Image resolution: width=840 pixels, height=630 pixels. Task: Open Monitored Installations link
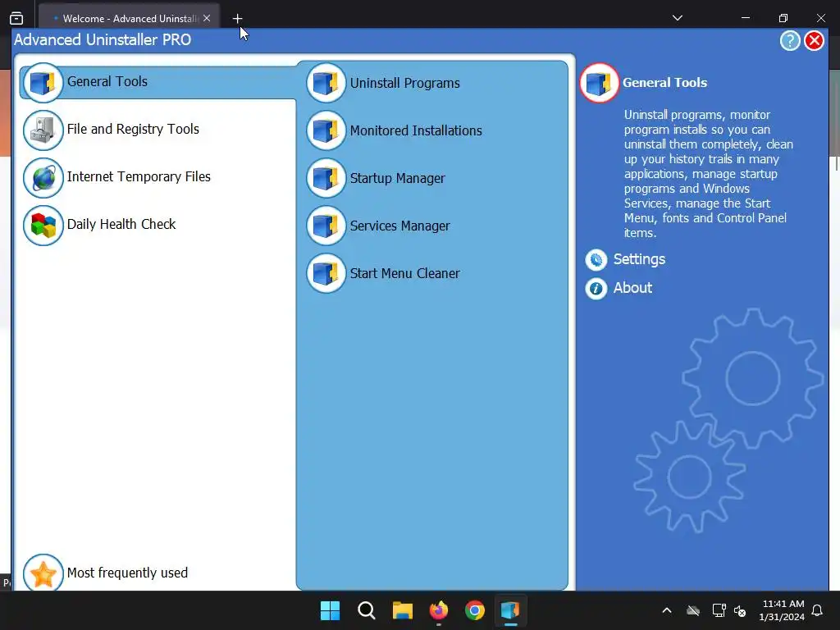(416, 130)
